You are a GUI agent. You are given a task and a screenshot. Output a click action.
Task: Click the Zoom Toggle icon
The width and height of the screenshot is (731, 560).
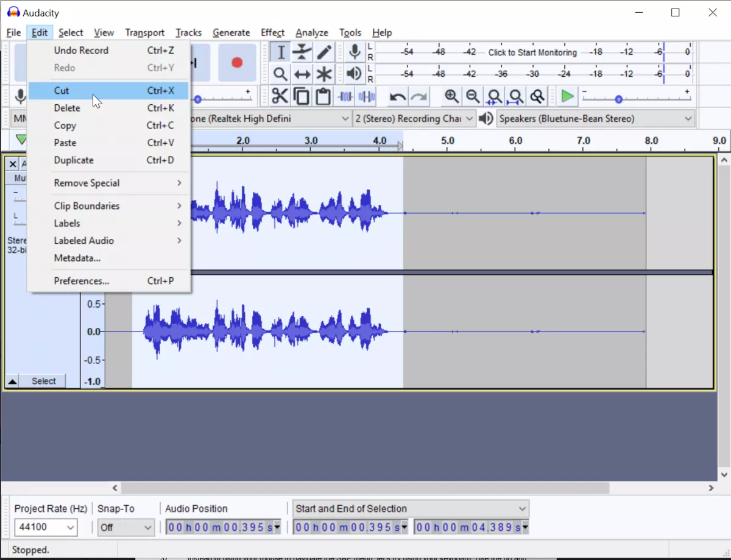pyautogui.click(x=537, y=96)
